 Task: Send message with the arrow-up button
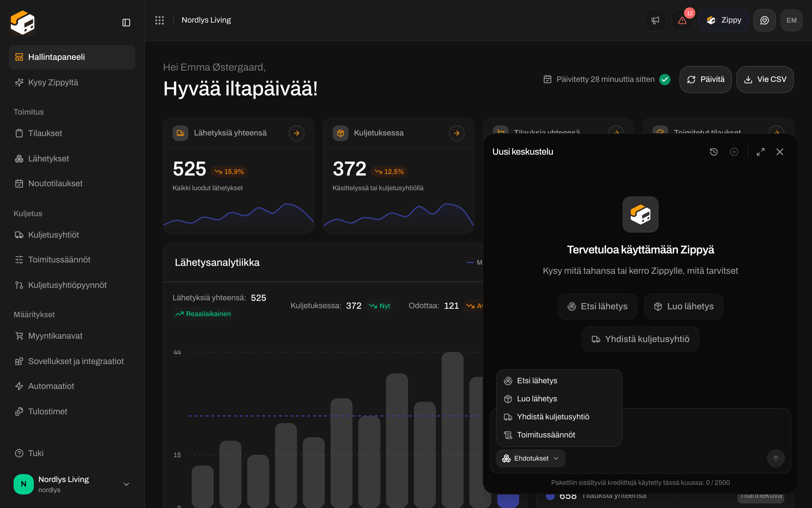[x=776, y=458]
